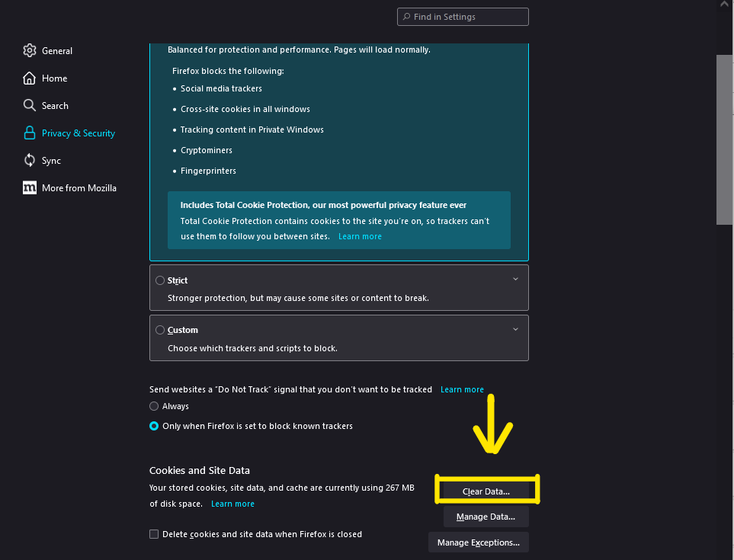The width and height of the screenshot is (734, 560).
Task: Open Privacy & Security settings label
Action: 79,133
